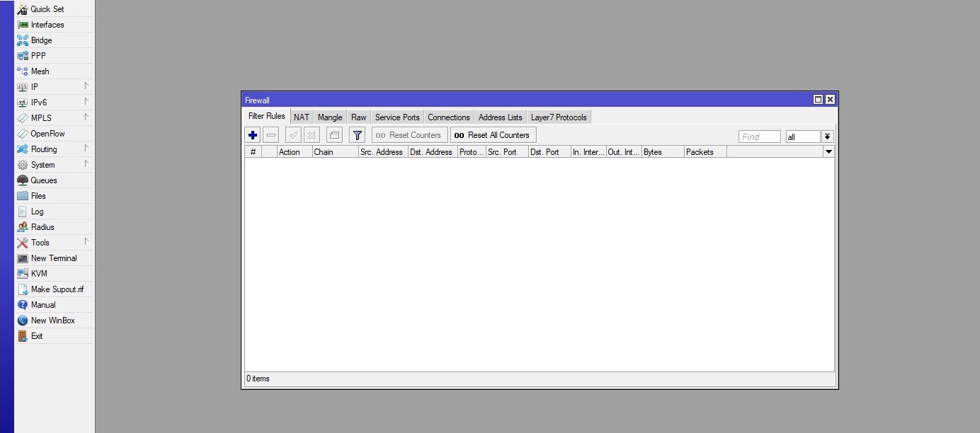This screenshot has width=980, height=433.
Task: Click the Comment icon in Firewall toolbar
Action: click(334, 135)
